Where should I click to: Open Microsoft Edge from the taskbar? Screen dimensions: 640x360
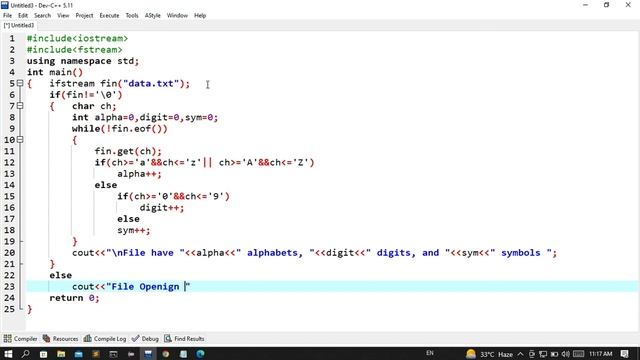200,354
